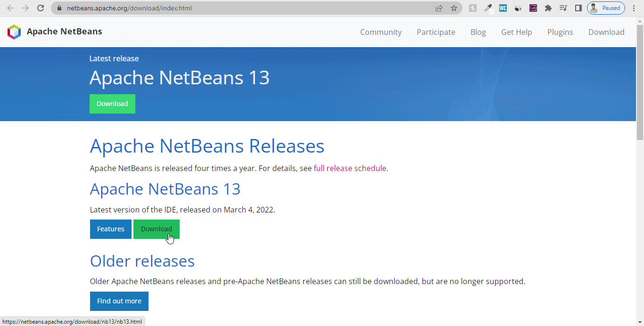View NetBeans 13 Features
Image resolution: width=644 pixels, height=326 pixels.
[x=111, y=229]
